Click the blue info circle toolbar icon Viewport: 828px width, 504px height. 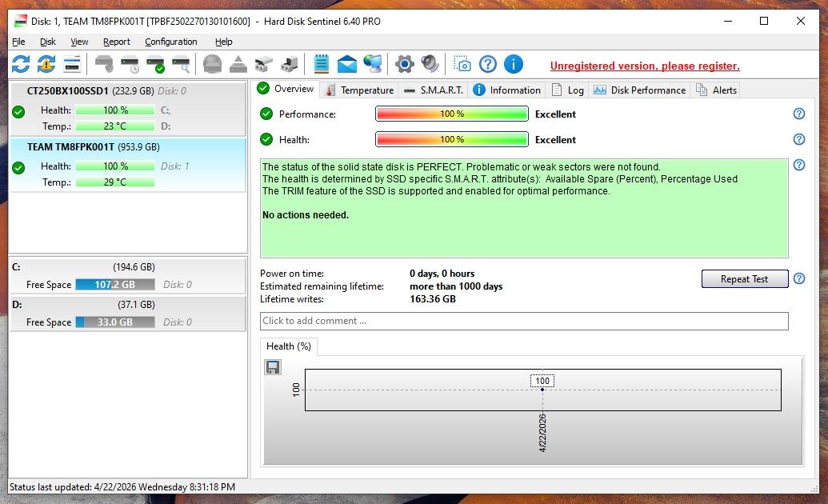[x=513, y=64]
